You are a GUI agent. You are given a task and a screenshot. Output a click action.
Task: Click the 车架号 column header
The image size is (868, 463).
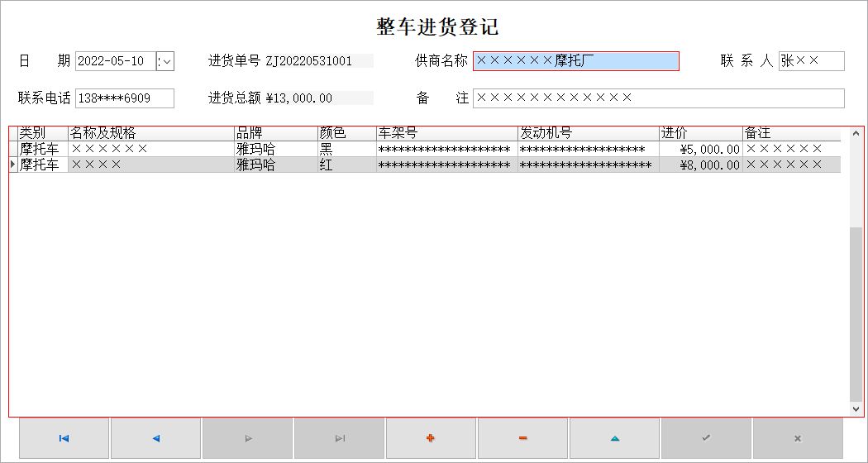(447, 133)
